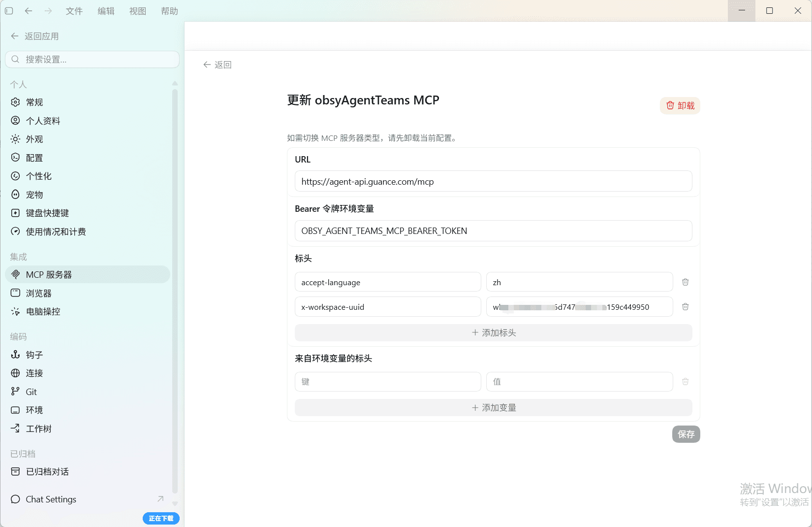Open 环境 environment icon
This screenshot has height=527, width=812.
coord(15,410)
